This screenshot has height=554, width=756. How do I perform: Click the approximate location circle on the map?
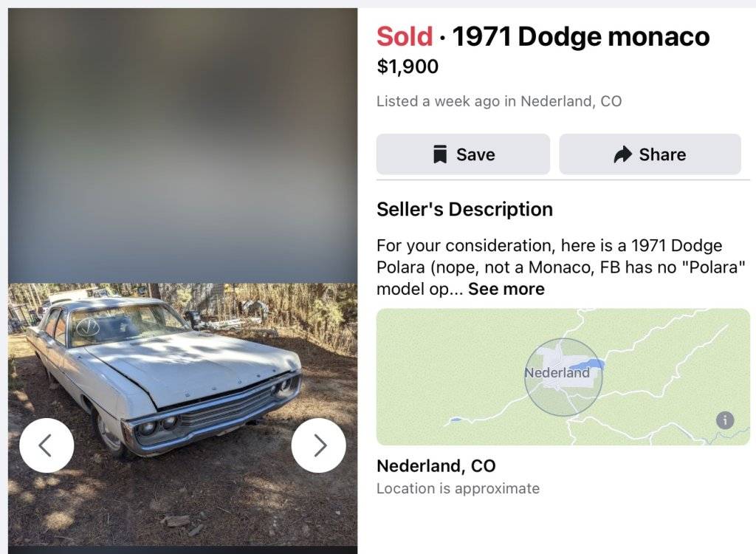(563, 376)
